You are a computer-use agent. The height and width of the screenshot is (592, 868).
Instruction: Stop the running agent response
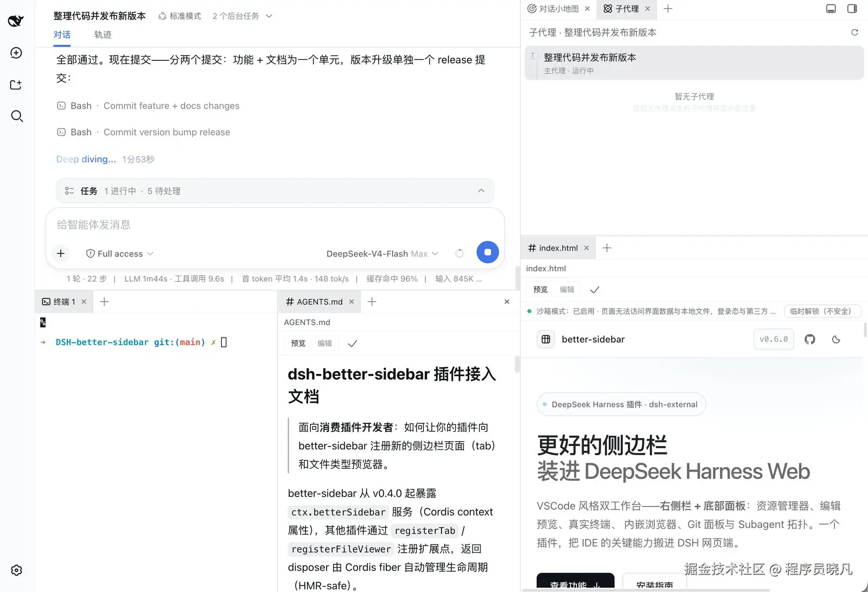pyautogui.click(x=488, y=252)
